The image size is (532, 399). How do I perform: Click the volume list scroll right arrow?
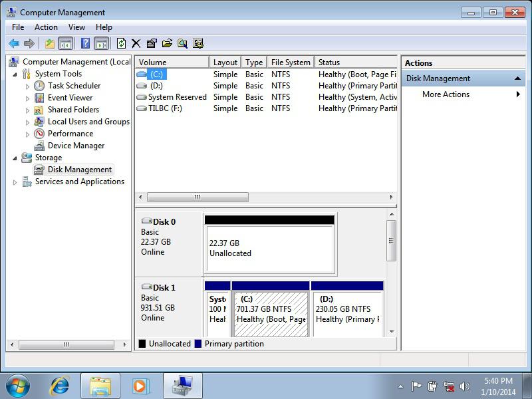(391, 197)
